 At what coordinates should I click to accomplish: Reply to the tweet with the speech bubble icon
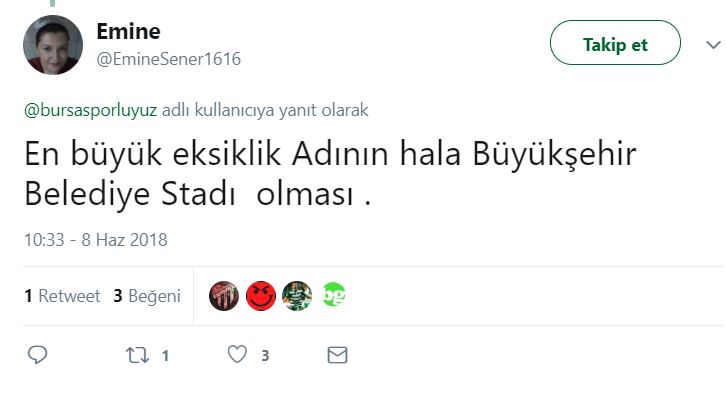(37, 355)
